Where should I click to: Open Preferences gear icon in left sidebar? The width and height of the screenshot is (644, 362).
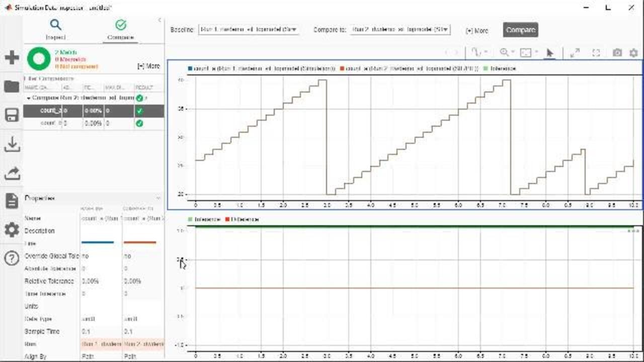pyautogui.click(x=12, y=230)
